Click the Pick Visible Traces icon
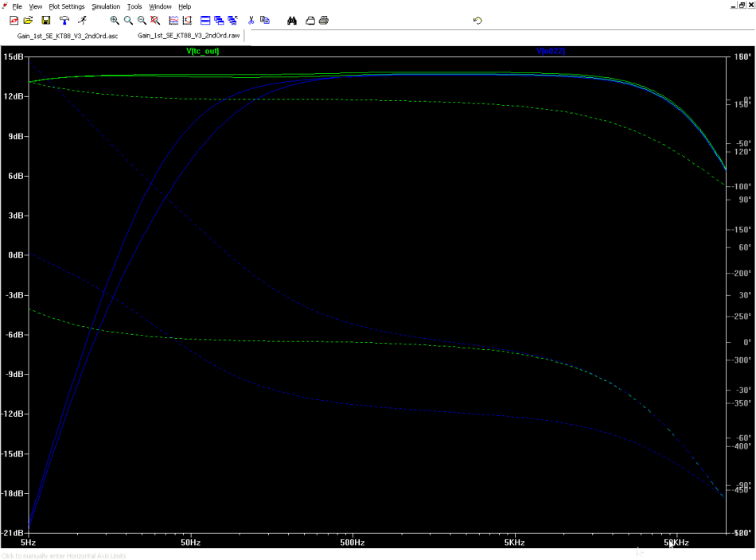 pos(187,20)
